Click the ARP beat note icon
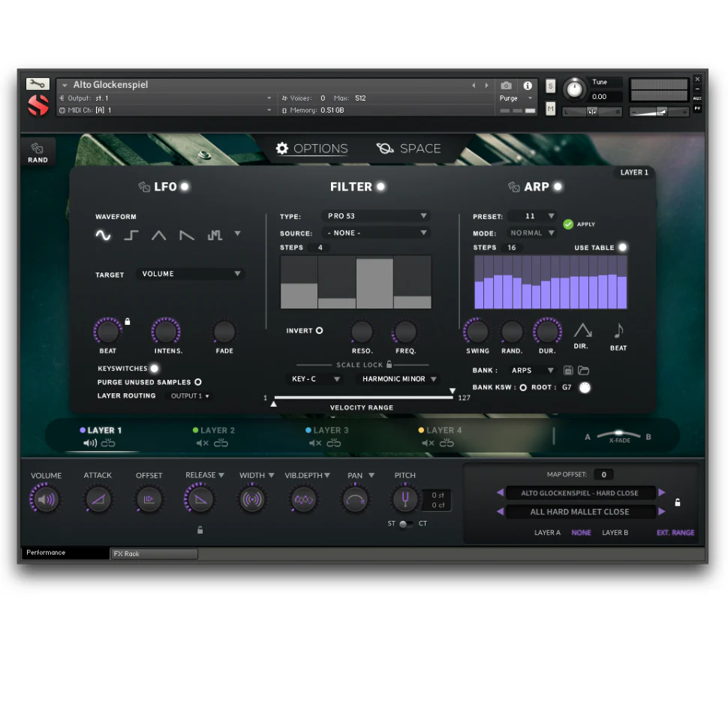 point(618,330)
